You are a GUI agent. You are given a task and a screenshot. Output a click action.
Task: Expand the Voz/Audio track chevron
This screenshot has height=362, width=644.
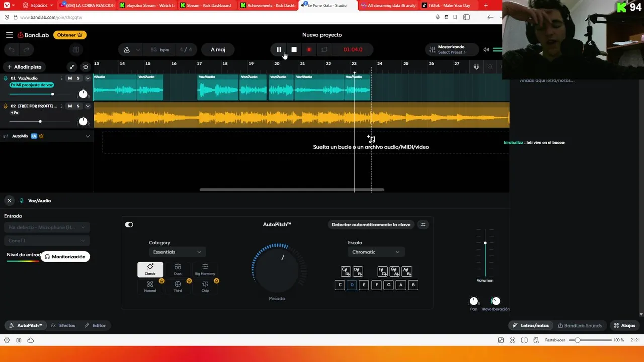(87, 78)
